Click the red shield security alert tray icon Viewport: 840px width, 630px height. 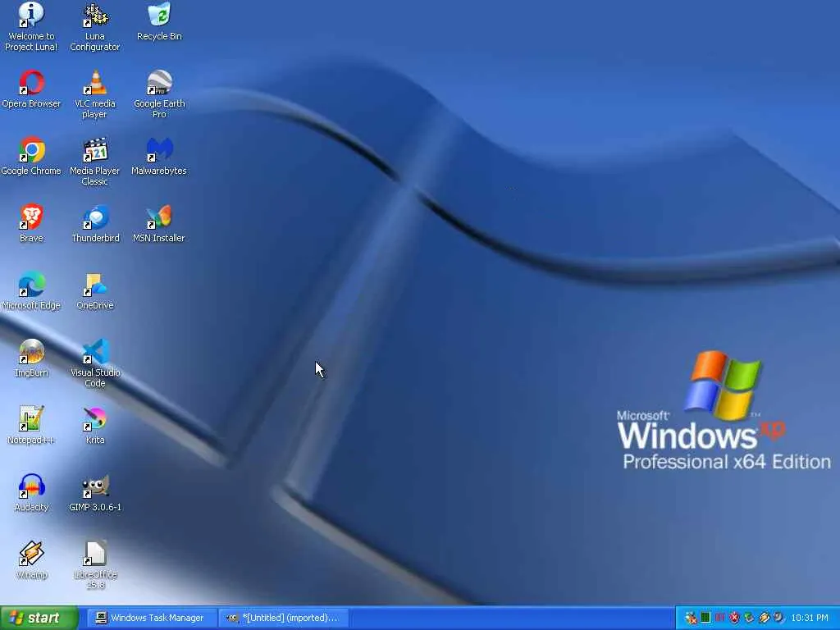pyautogui.click(x=734, y=618)
